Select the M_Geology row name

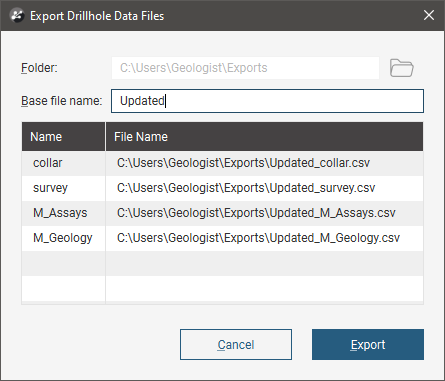pyautogui.click(x=63, y=238)
